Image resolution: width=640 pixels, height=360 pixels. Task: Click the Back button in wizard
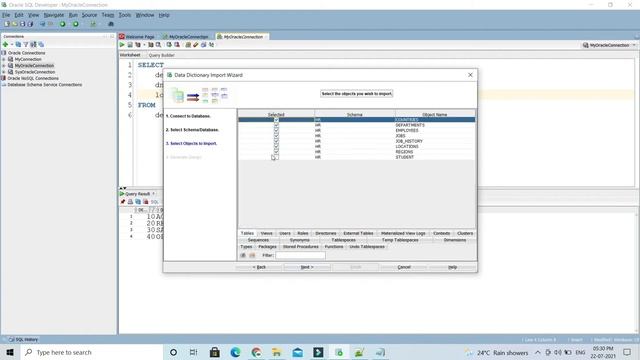point(259,267)
